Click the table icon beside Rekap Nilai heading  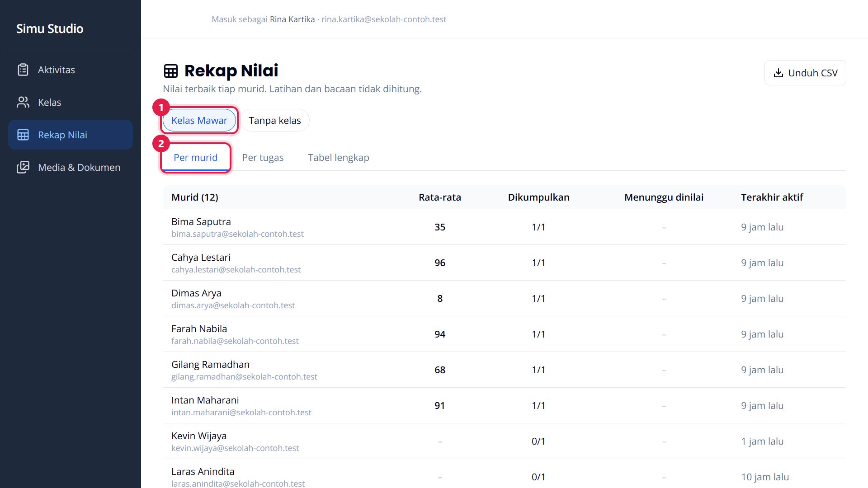point(171,71)
